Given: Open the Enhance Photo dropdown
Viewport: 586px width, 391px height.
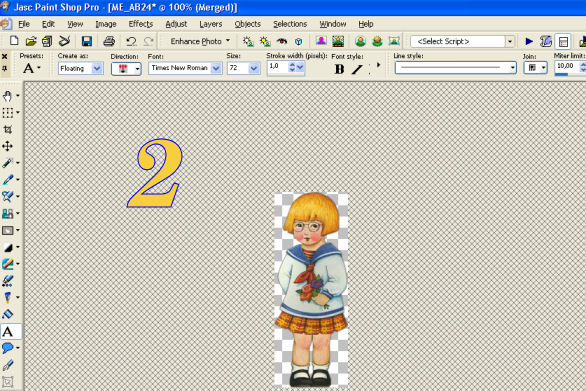Looking at the screenshot, I should point(200,41).
